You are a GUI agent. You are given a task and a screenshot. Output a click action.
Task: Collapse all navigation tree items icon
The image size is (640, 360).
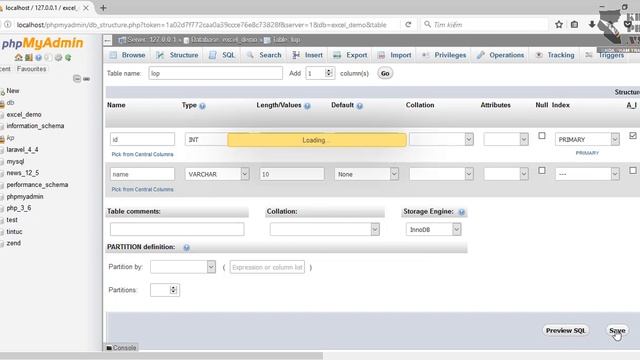[x=77, y=79]
